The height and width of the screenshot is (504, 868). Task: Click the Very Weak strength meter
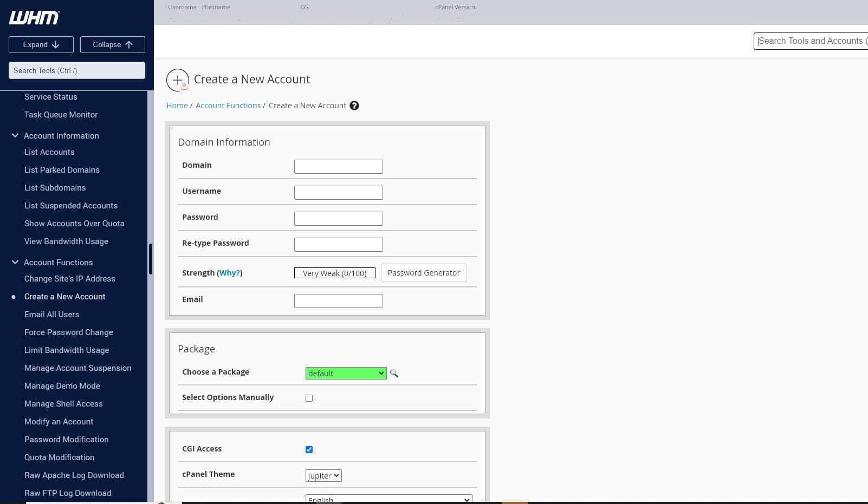pos(335,273)
